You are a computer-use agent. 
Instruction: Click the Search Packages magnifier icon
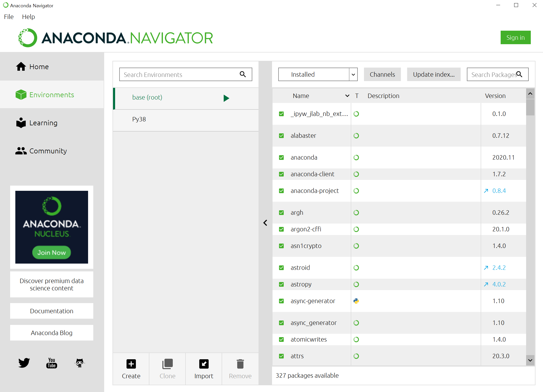click(519, 74)
